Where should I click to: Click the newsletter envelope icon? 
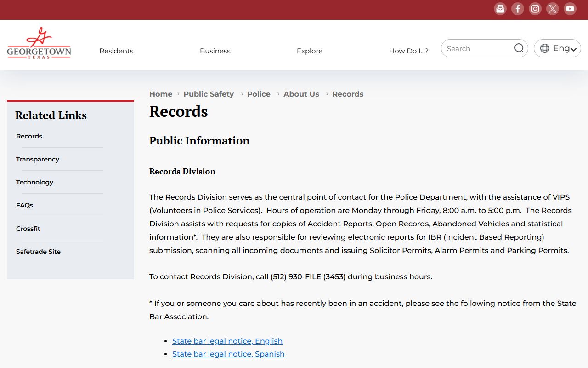coord(500,9)
